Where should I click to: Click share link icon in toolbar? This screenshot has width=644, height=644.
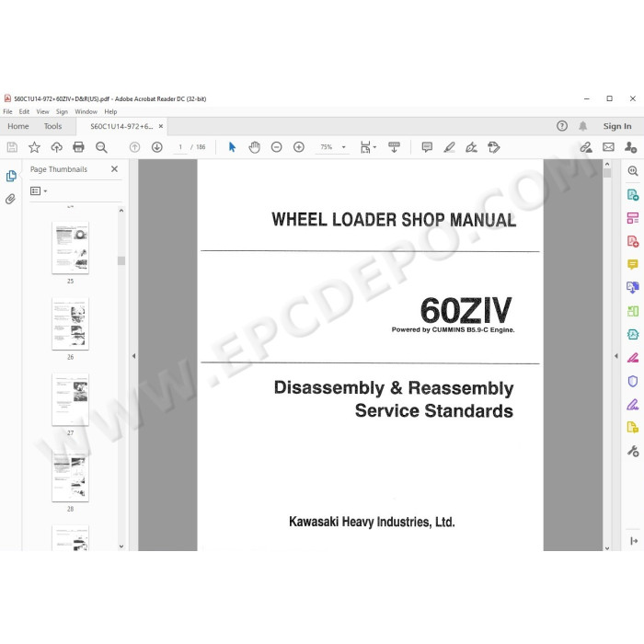586,147
